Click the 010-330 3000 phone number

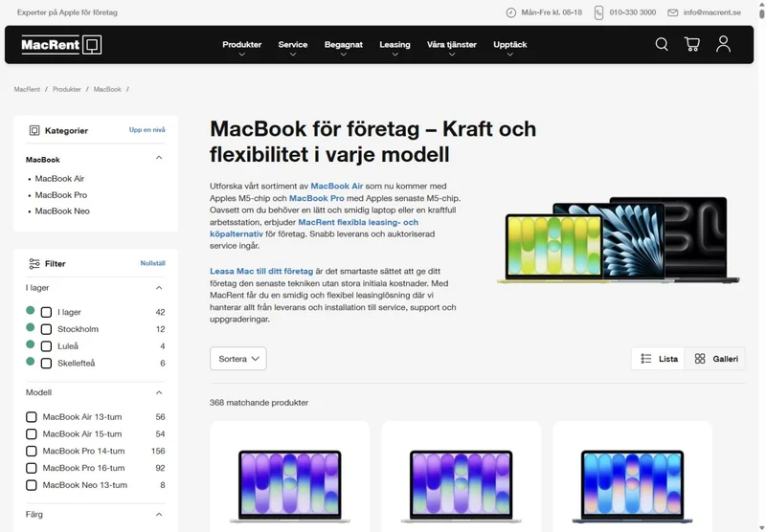click(x=633, y=12)
